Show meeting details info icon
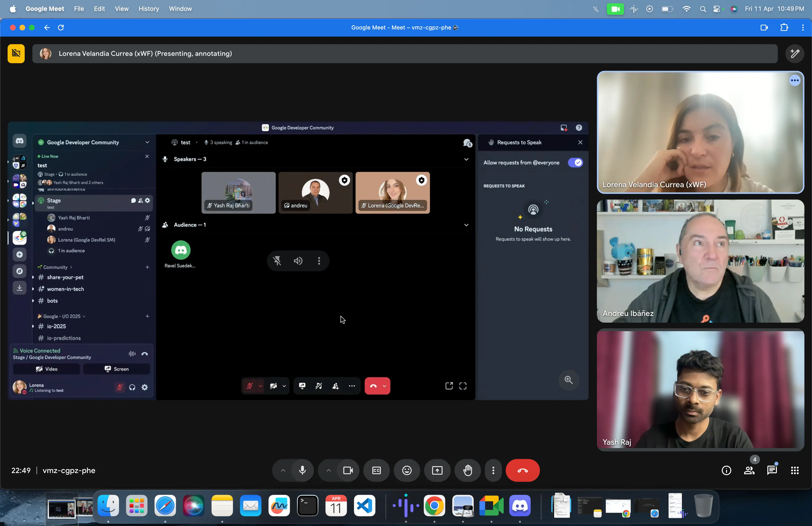 point(726,470)
